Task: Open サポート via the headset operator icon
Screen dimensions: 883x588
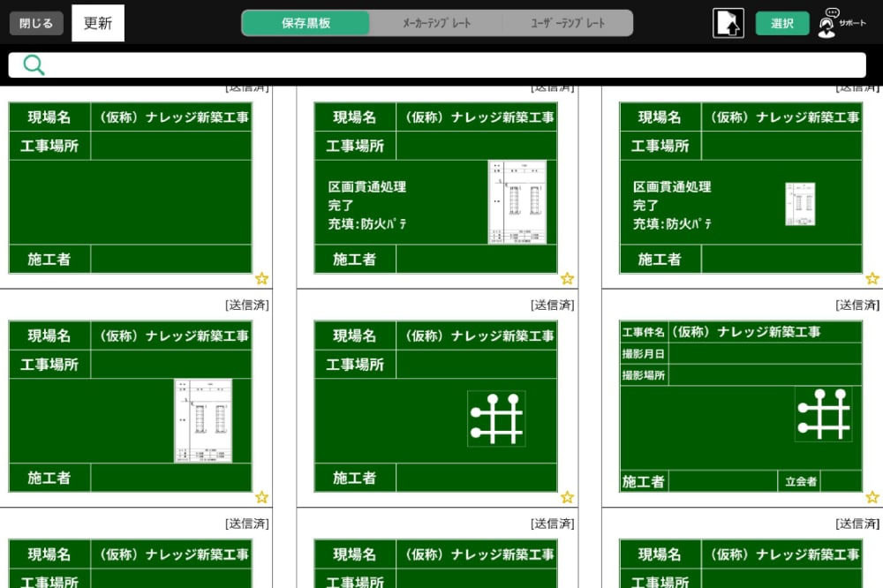Action: 826,25
